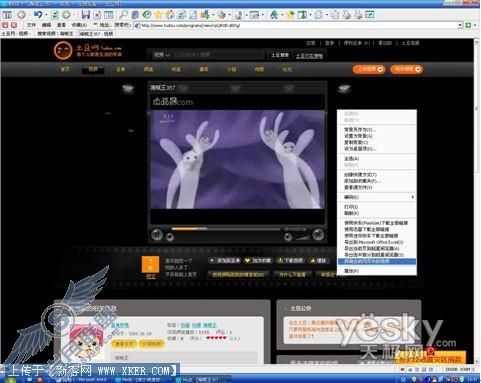
Task: Open the Microsoft Word taskbar item
Action: (x=83, y=380)
